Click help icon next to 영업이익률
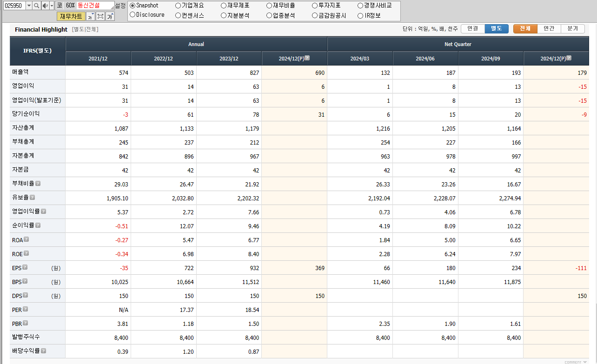 tap(43, 212)
